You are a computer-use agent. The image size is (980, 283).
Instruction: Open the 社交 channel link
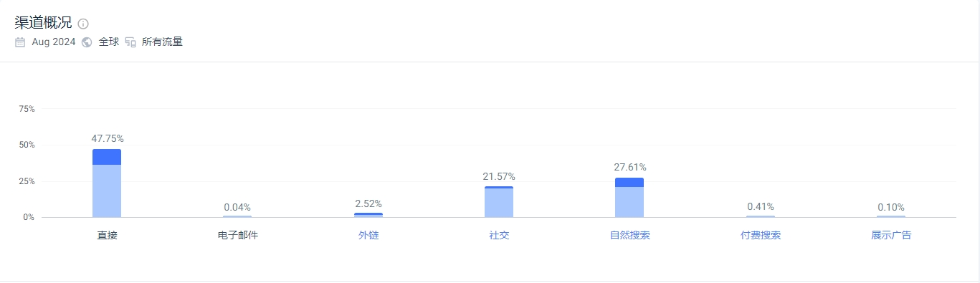click(x=499, y=235)
